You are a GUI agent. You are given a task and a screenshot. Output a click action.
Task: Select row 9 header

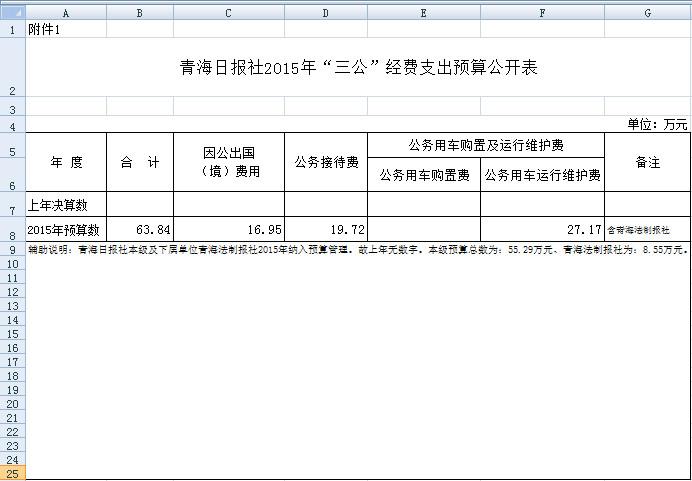[13, 249]
